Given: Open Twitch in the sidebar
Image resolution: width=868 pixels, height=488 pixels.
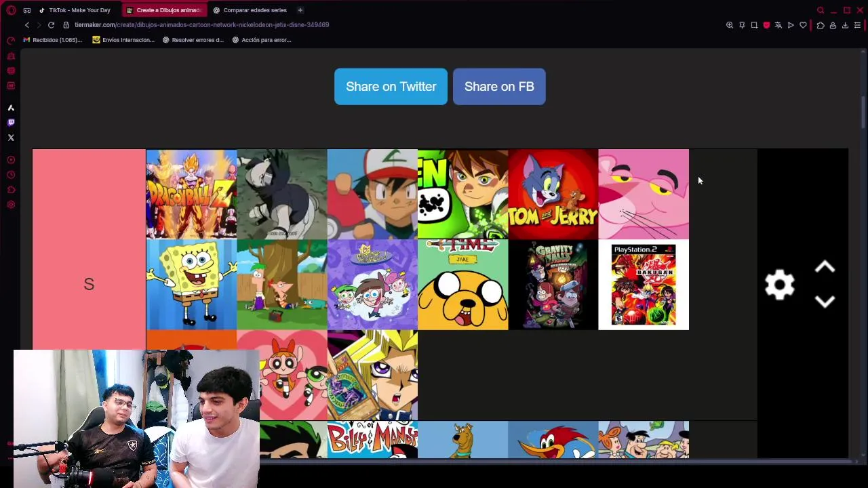Looking at the screenshot, I should pyautogui.click(x=11, y=123).
